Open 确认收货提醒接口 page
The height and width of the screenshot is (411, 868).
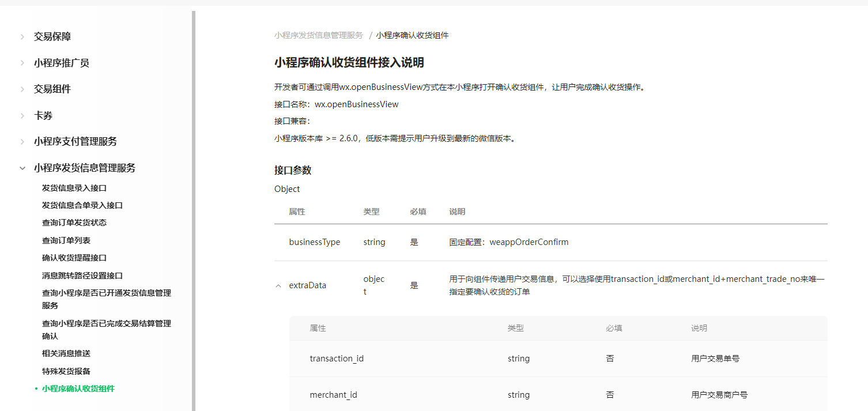click(x=74, y=258)
